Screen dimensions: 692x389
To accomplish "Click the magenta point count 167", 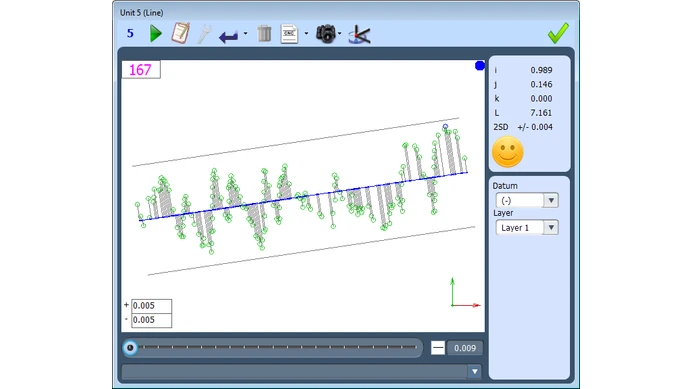I will [x=140, y=70].
